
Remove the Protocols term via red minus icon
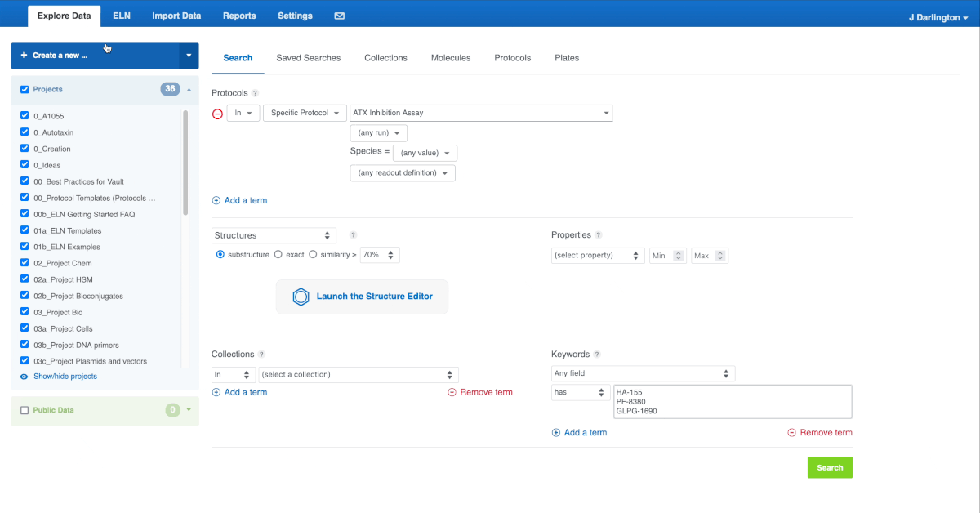(x=217, y=114)
